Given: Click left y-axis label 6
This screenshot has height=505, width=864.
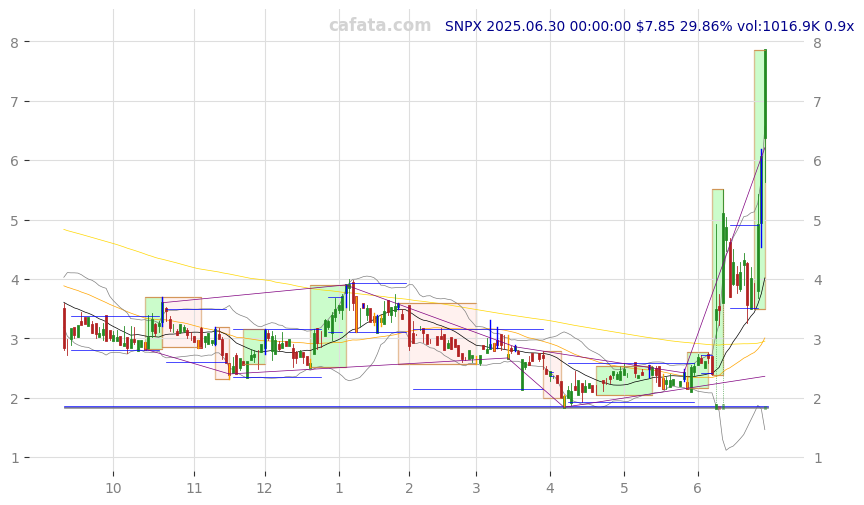Looking at the screenshot, I should coord(14,161).
